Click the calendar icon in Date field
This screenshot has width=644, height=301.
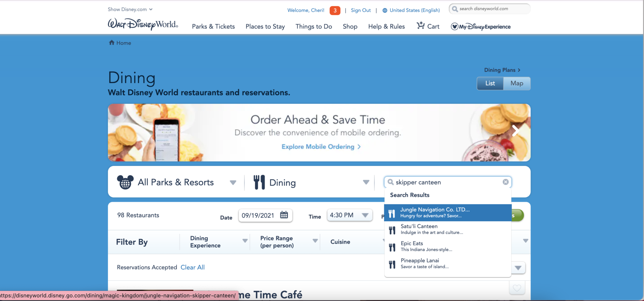tap(284, 215)
